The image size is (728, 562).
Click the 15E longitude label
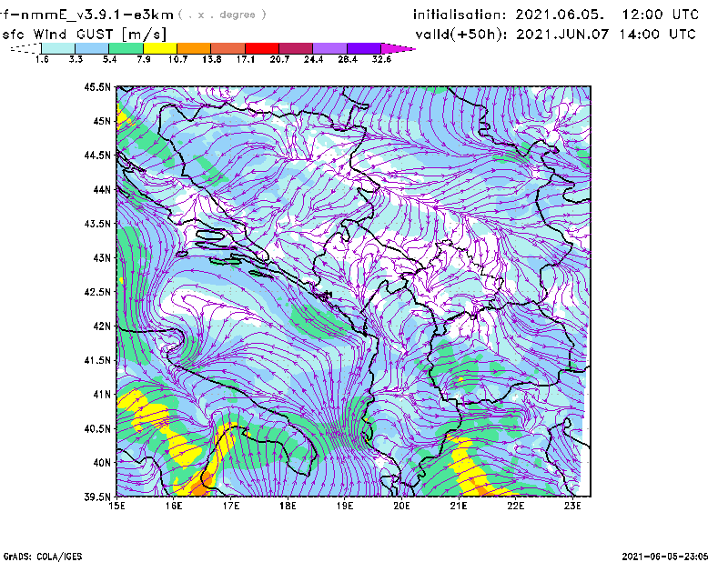pyautogui.click(x=116, y=506)
